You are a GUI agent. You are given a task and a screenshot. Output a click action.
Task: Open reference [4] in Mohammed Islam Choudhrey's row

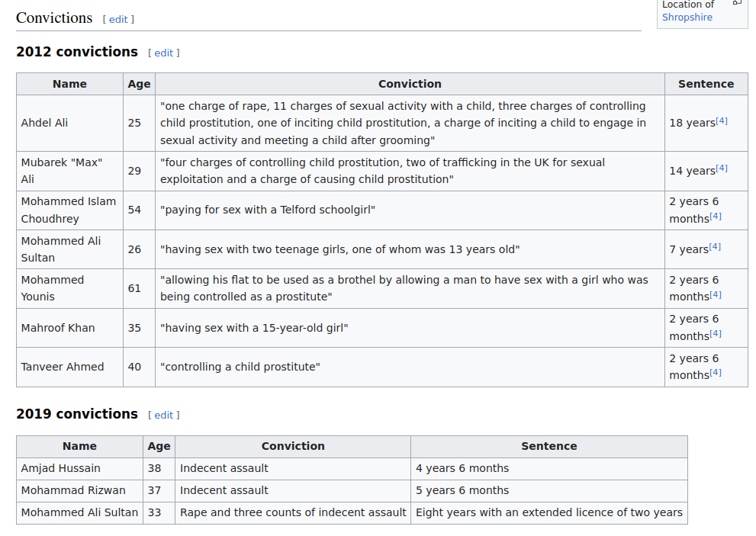[x=716, y=216]
